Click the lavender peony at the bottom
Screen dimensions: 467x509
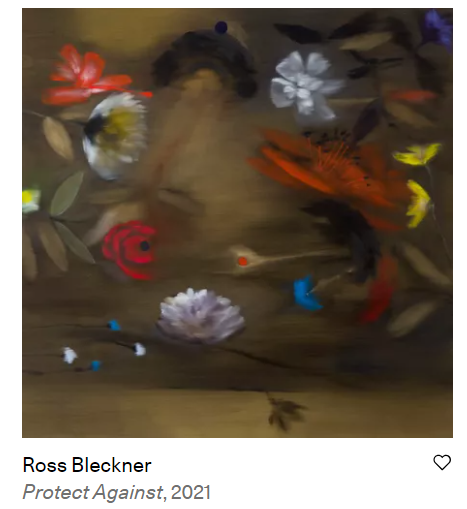(x=201, y=316)
